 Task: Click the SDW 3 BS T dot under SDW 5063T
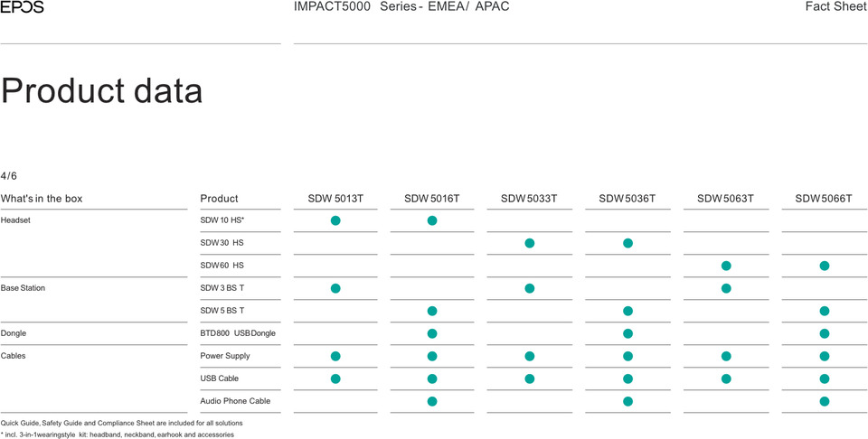(726, 288)
